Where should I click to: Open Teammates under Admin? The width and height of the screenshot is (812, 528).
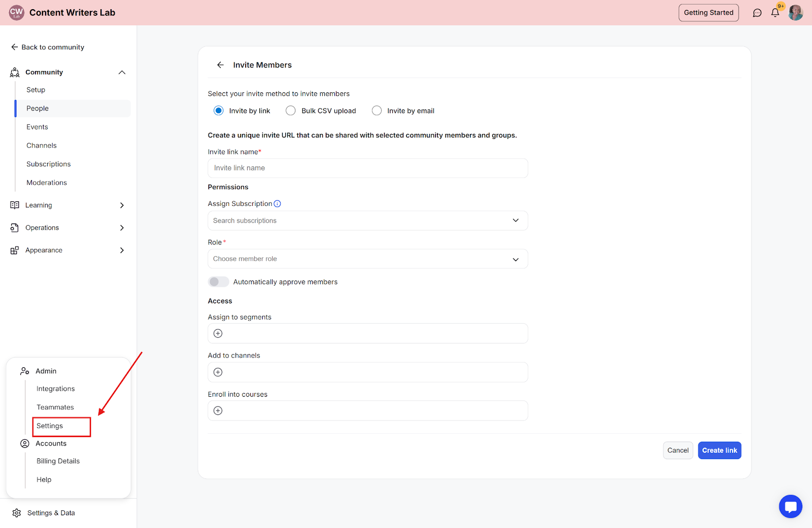(x=55, y=407)
